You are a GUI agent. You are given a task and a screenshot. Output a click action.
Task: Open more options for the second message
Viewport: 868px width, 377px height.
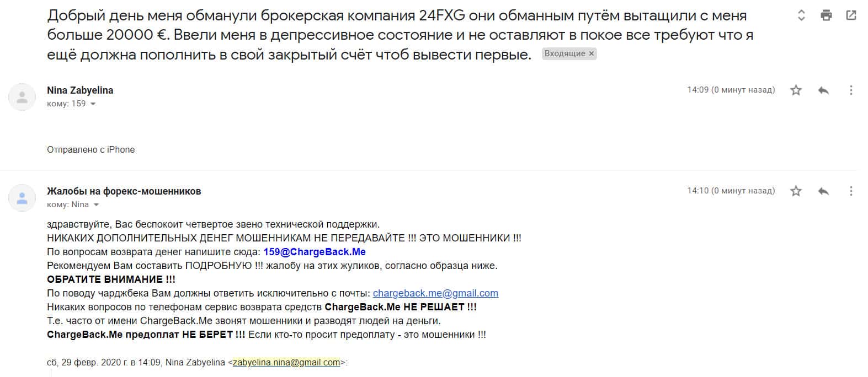pos(851,191)
